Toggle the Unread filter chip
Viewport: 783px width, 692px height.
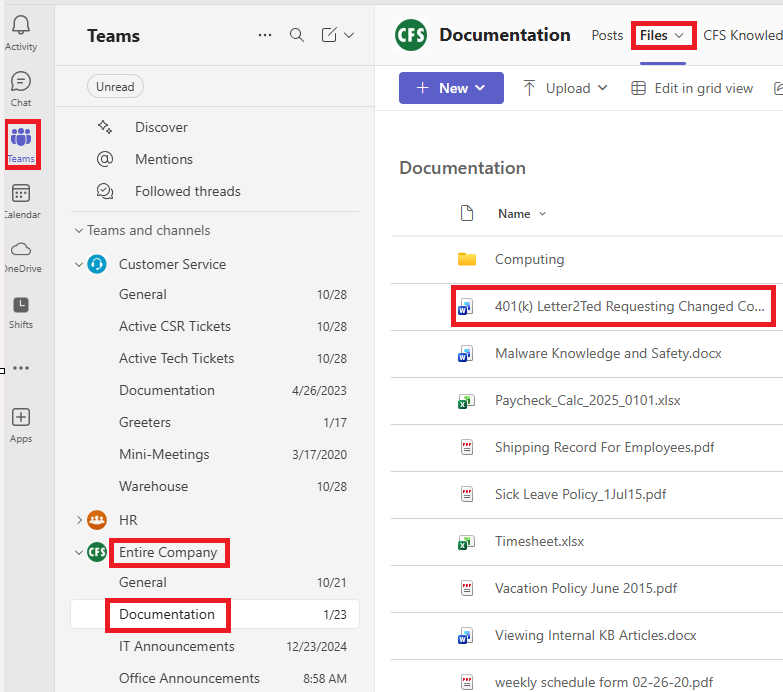[115, 87]
